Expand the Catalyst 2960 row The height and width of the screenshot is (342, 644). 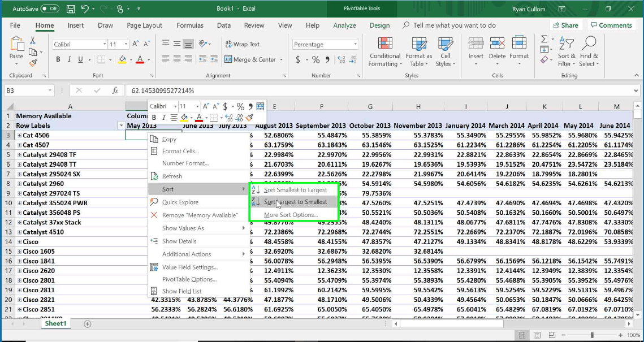tap(19, 184)
